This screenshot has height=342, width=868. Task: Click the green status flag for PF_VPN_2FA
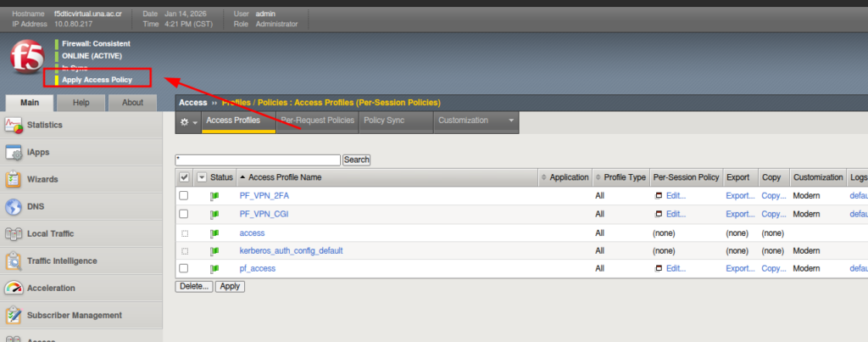click(214, 196)
